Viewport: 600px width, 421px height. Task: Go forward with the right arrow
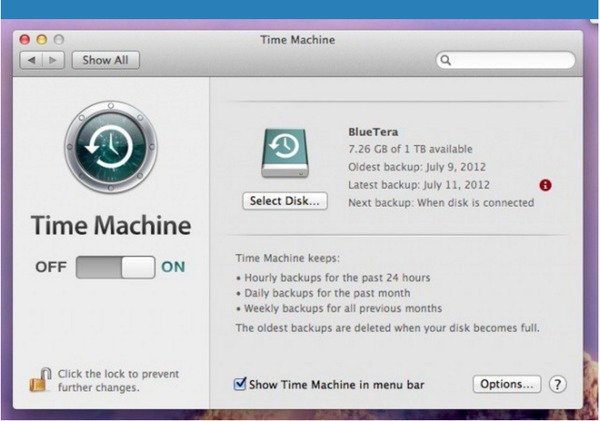53,60
